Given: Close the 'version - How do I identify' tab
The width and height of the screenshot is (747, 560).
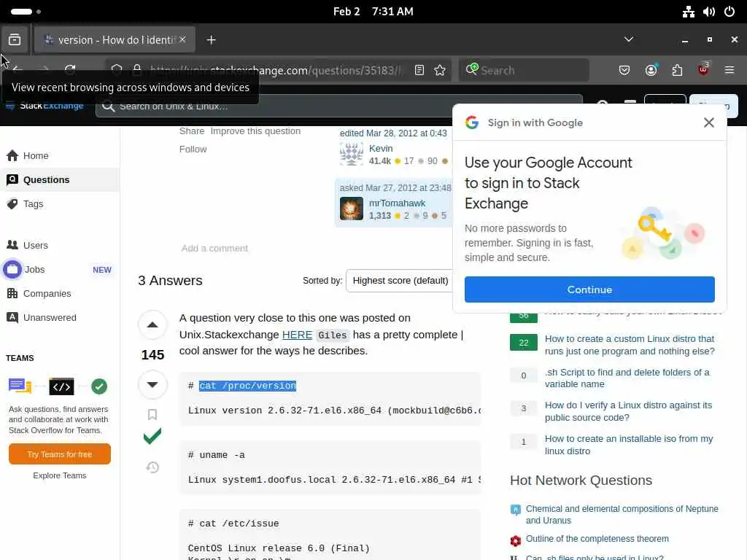Looking at the screenshot, I should [x=182, y=40].
